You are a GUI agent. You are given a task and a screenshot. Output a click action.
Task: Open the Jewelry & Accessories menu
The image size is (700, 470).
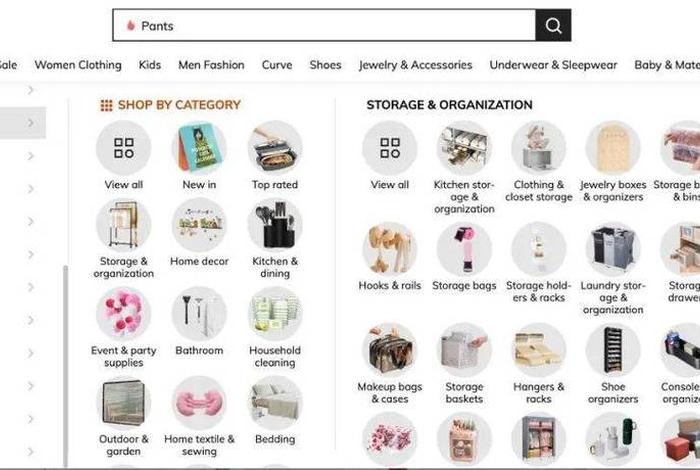[415, 65]
